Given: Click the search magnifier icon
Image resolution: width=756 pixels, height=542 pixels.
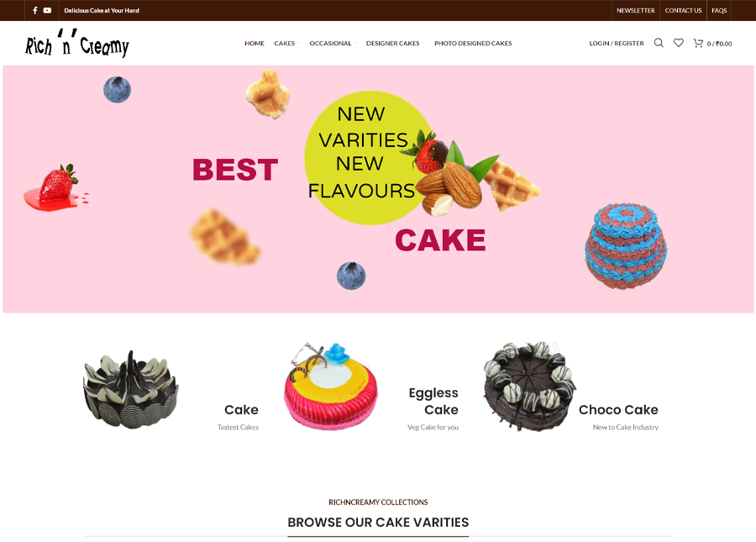Looking at the screenshot, I should 659,43.
